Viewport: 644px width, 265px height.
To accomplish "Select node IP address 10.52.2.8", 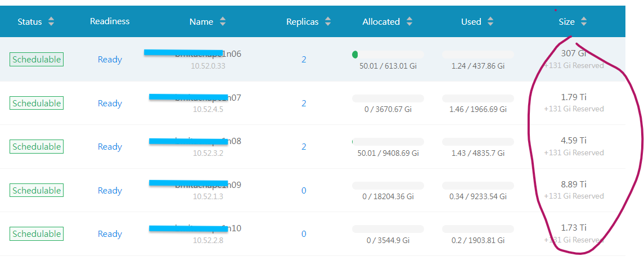I will (208, 240).
